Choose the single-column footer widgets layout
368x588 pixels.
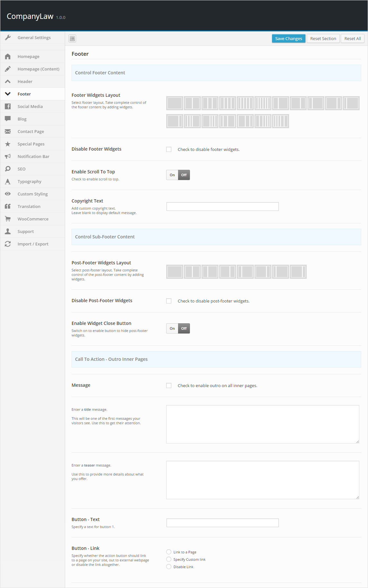pyautogui.click(x=175, y=103)
